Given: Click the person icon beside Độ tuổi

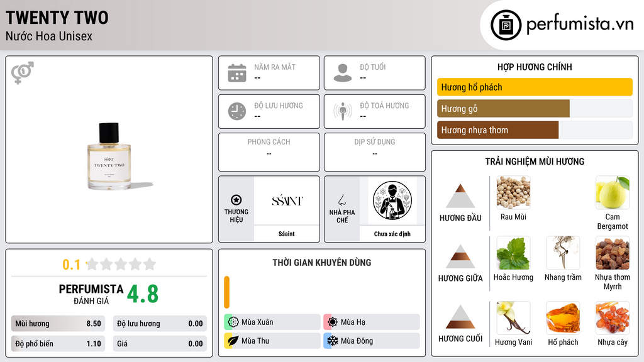Looking at the screenshot, I should pyautogui.click(x=343, y=73).
